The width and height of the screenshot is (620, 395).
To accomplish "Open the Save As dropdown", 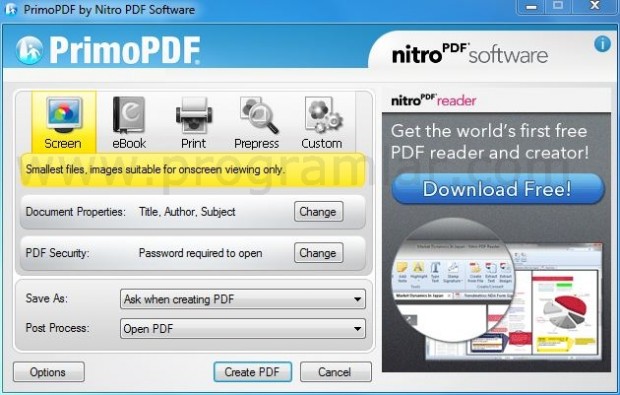I will [x=243, y=299].
